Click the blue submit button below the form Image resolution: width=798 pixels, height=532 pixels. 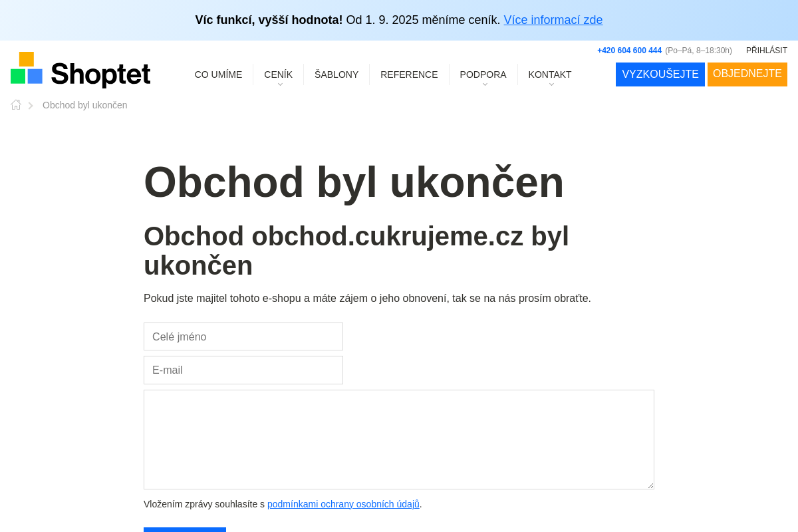pyautogui.click(x=185, y=531)
